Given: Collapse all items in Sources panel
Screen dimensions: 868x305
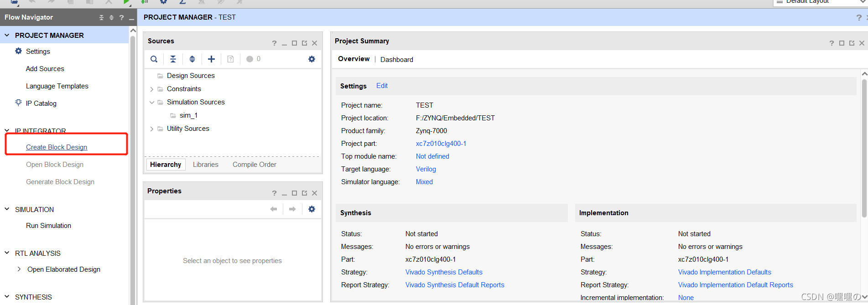Looking at the screenshot, I should click(x=173, y=59).
